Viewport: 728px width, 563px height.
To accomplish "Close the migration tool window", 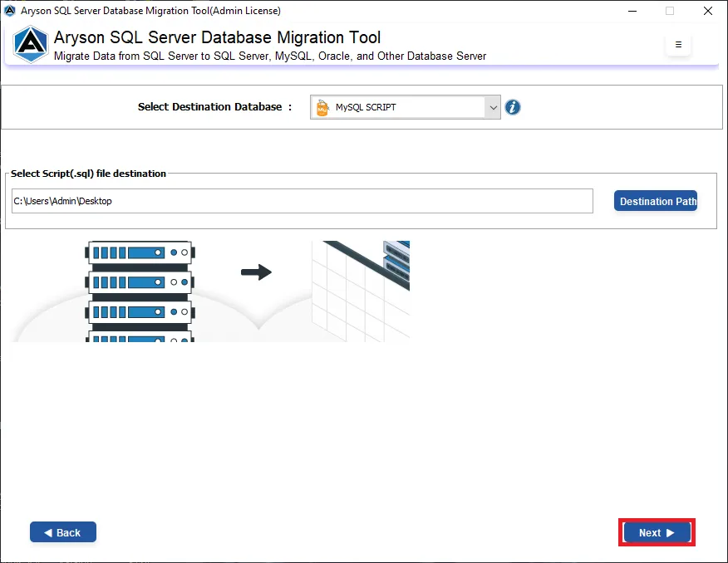I will [707, 11].
